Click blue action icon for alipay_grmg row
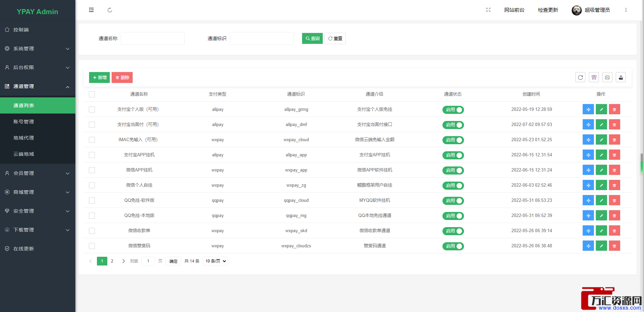 tap(588, 110)
